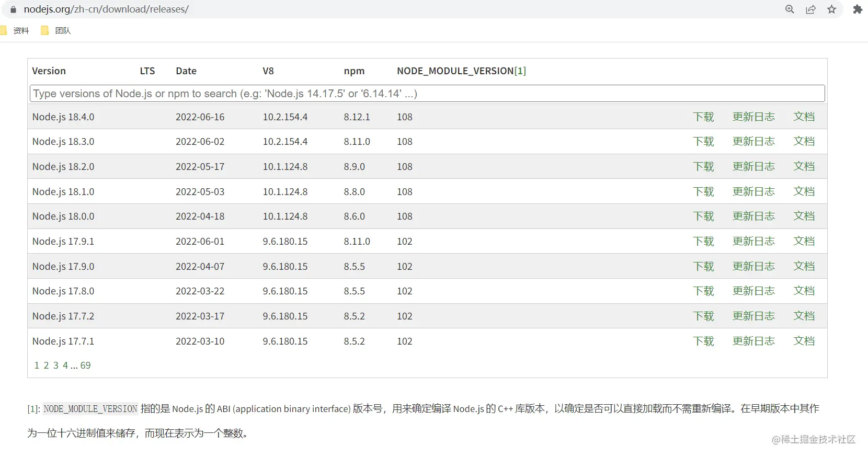The width and height of the screenshot is (868, 457).
Task: Select date 2022-06-02 cell
Action: coord(200,142)
